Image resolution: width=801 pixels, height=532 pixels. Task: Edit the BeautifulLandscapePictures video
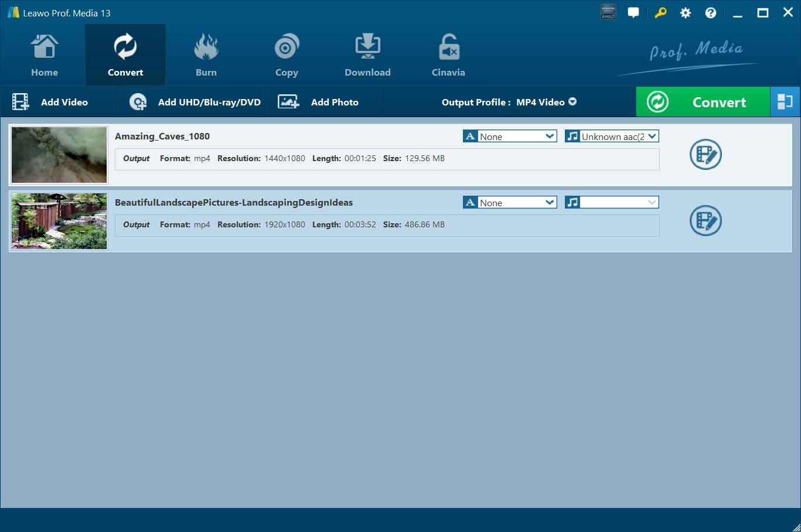705,221
